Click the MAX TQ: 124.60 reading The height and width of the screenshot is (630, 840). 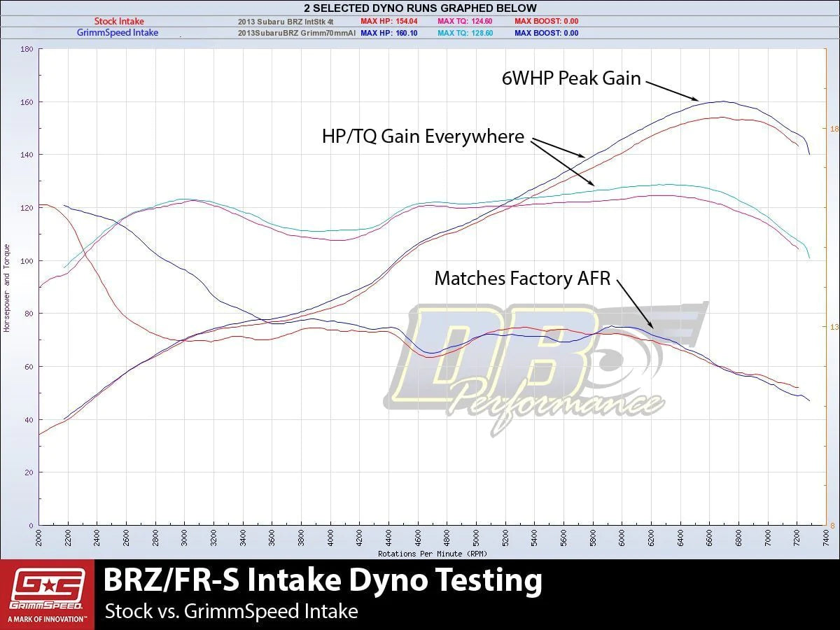[465, 22]
